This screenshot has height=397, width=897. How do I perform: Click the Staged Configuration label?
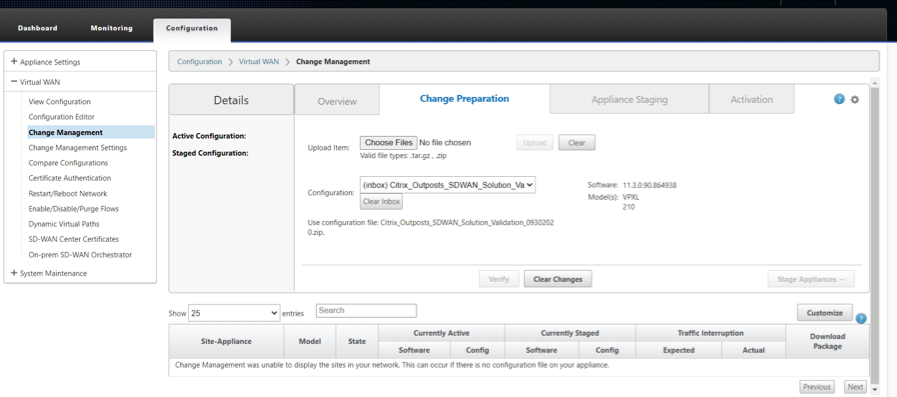click(210, 153)
